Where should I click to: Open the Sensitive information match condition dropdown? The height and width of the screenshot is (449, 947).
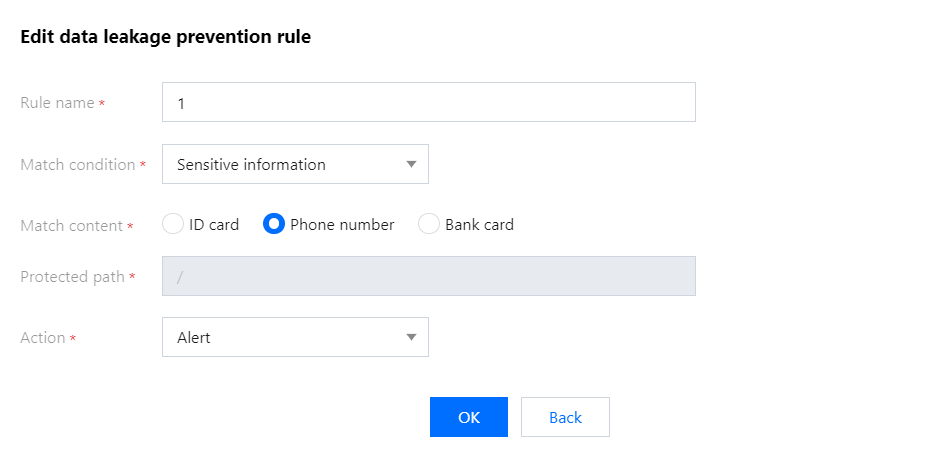pyautogui.click(x=280, y=164)
